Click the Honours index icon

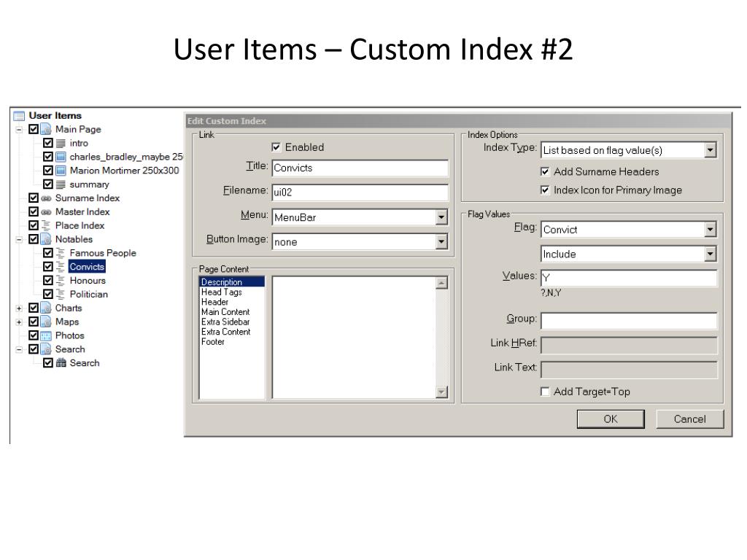click(x=61, y=281)
